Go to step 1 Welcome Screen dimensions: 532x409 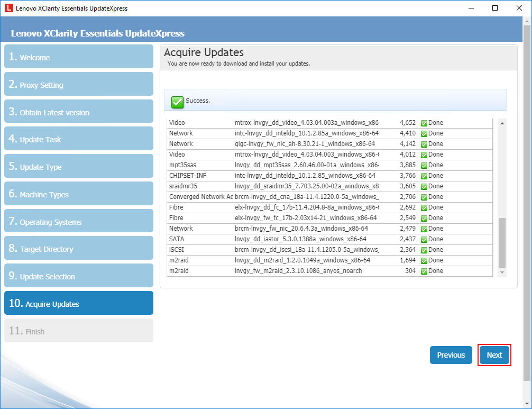coord(79,56)
